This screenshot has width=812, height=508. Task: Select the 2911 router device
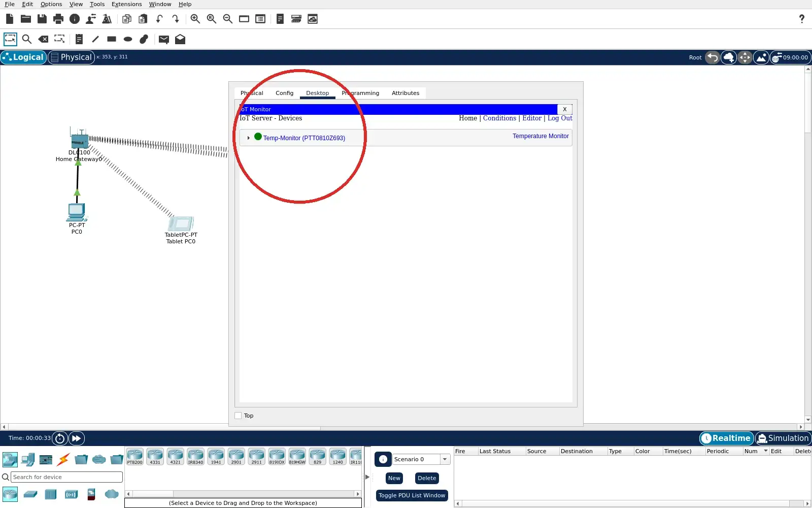[x=257, y=457]
